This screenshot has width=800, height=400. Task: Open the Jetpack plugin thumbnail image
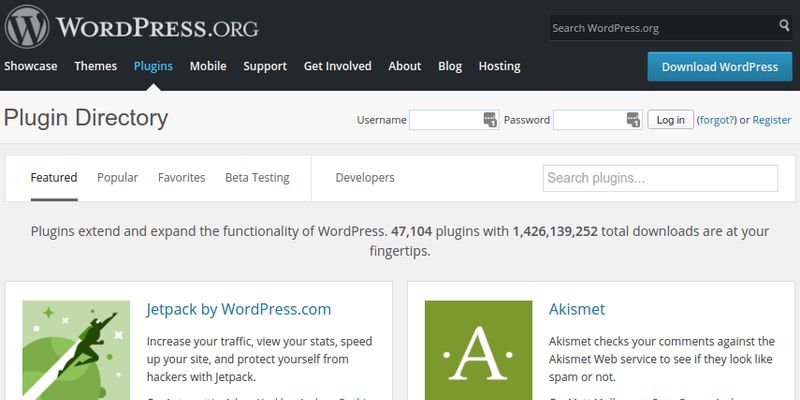(76, 350)
